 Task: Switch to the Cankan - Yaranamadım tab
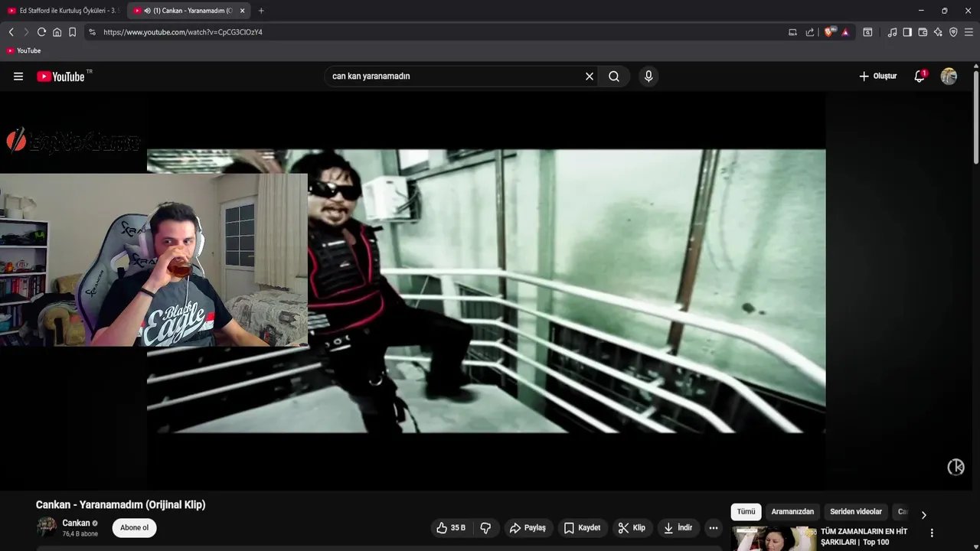(x=189, y=11)
